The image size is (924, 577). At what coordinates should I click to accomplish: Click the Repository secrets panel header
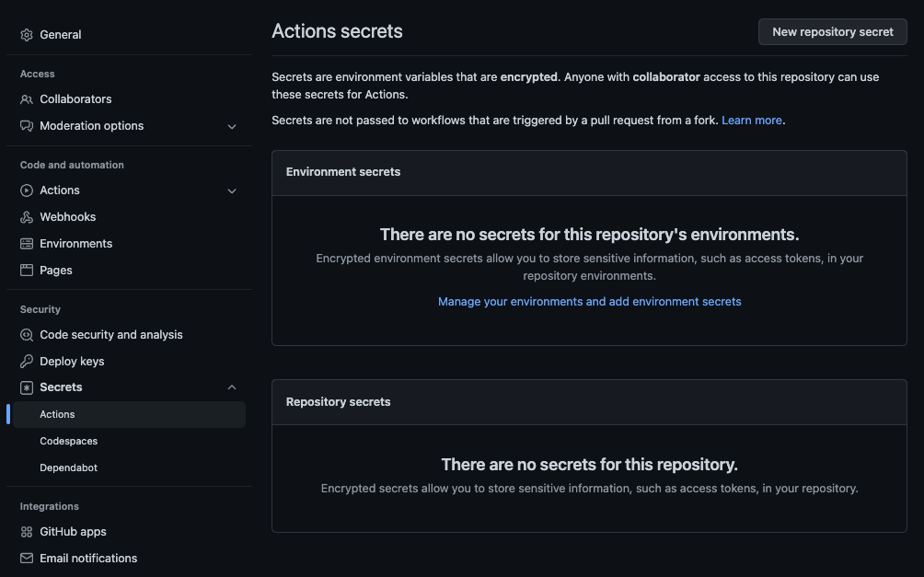click(589, 402)
